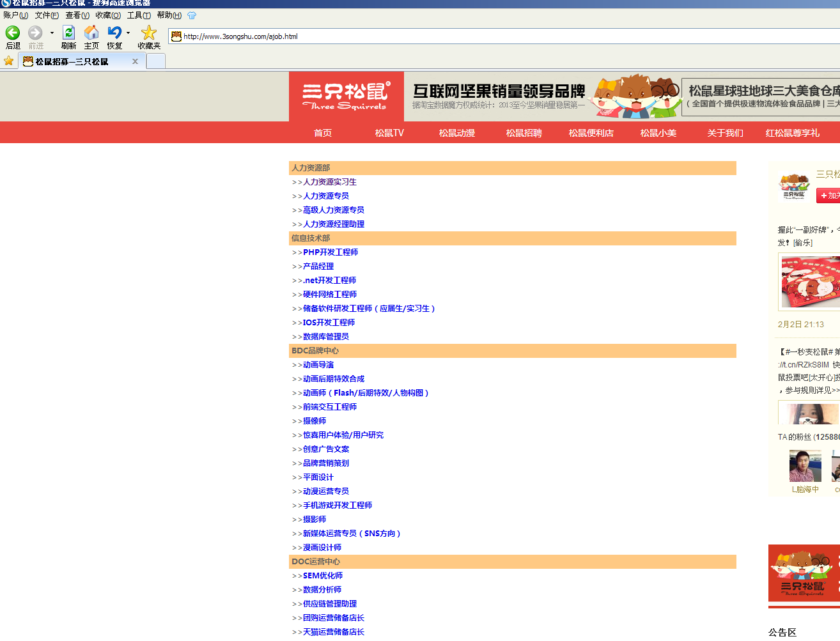840x641 pixels.
Task: Click the DOC运营中心 section header
Action: point(513,562)
